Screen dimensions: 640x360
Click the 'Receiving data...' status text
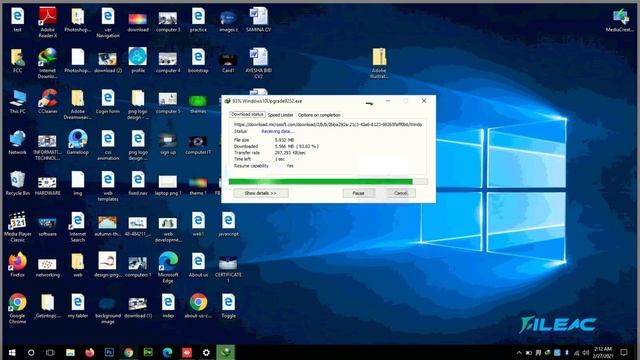(x=278, y=131)
